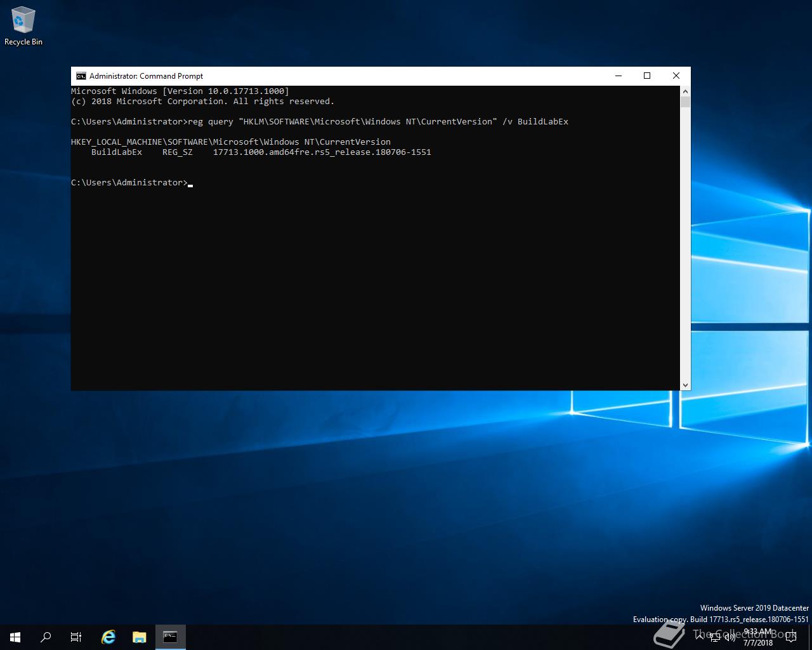Minimize the Command Prompt window

[619, 76]
